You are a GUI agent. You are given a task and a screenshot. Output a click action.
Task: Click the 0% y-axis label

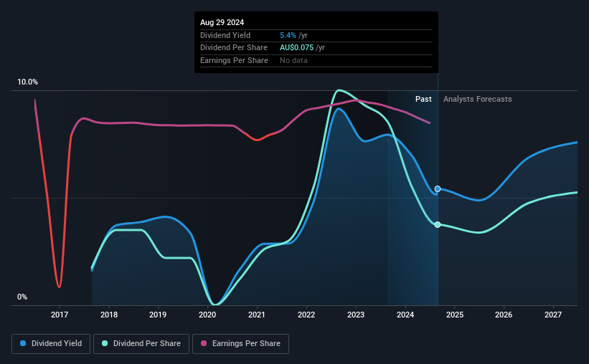[22, 297]
